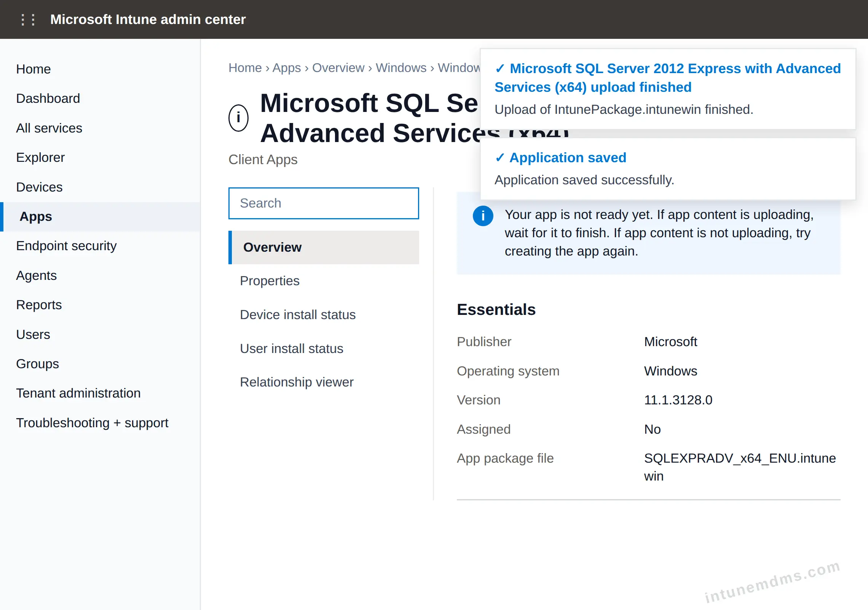Click the Home breadcrumb link
Screen dimensions: 868x610
pos(245,68)
